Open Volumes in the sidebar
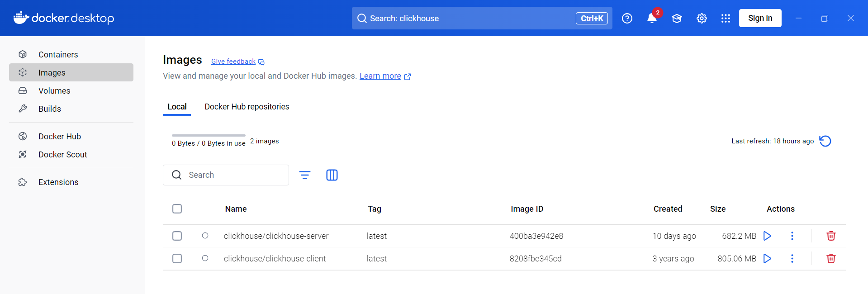This screenshot has width=868, height=294. 71,90
